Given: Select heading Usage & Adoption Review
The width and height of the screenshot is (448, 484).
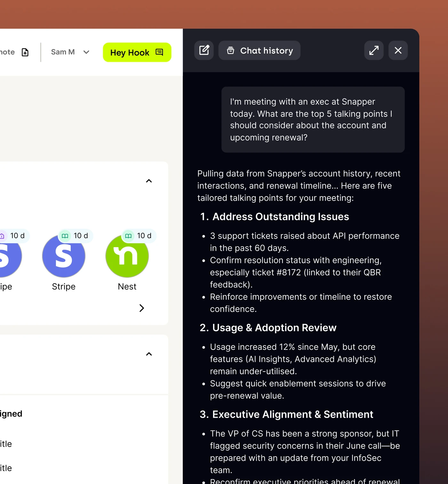Looking at the screenshot, I should coord(274,328).
